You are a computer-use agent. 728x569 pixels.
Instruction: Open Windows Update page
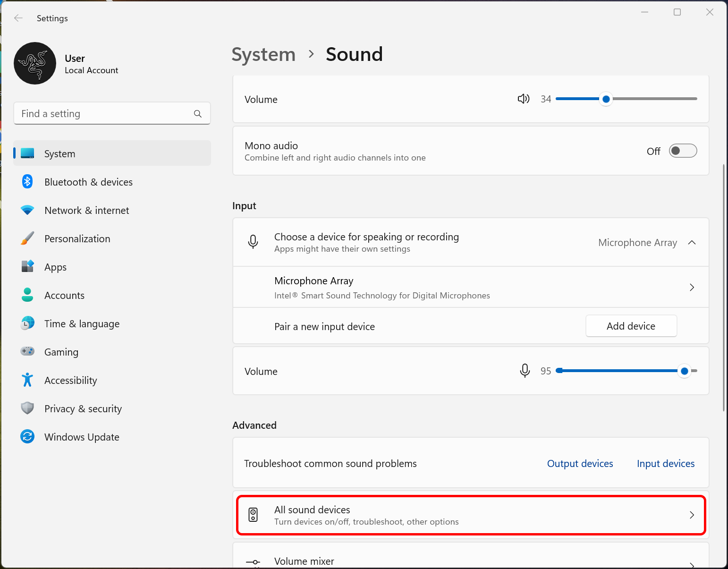coord(82,437)
